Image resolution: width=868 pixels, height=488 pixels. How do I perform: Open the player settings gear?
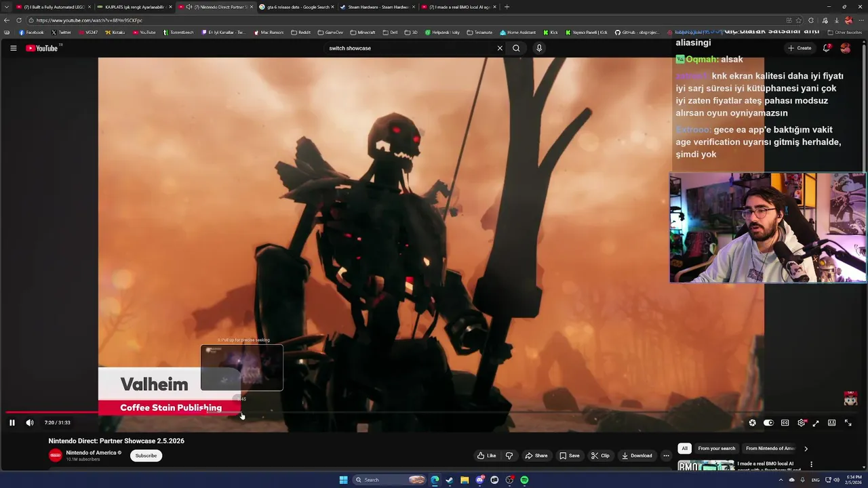pyautogui.click(x=801, y=423)
